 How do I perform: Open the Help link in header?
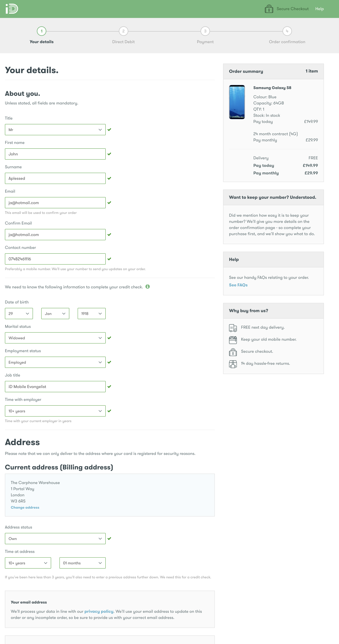pos(319,9)
